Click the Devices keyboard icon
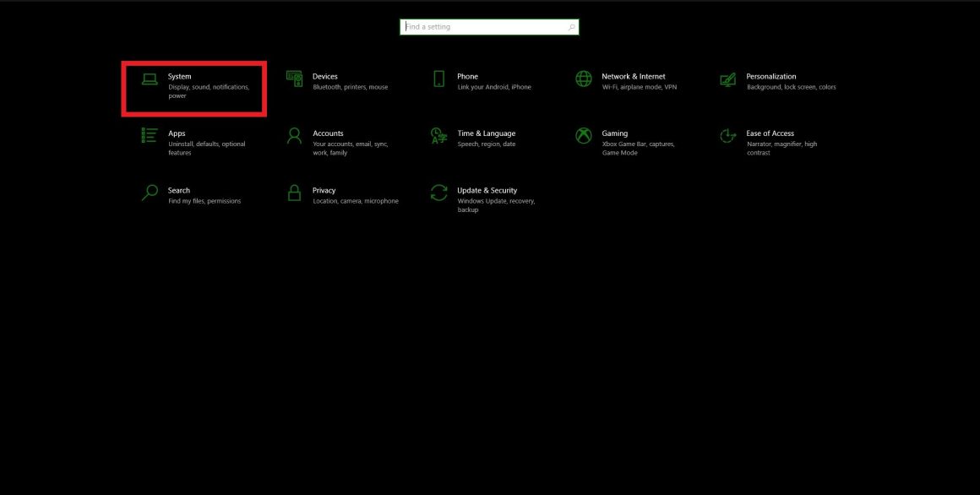The height and width of the screenshot is (495, 980). pyautogui.click(x=294, y=79)
